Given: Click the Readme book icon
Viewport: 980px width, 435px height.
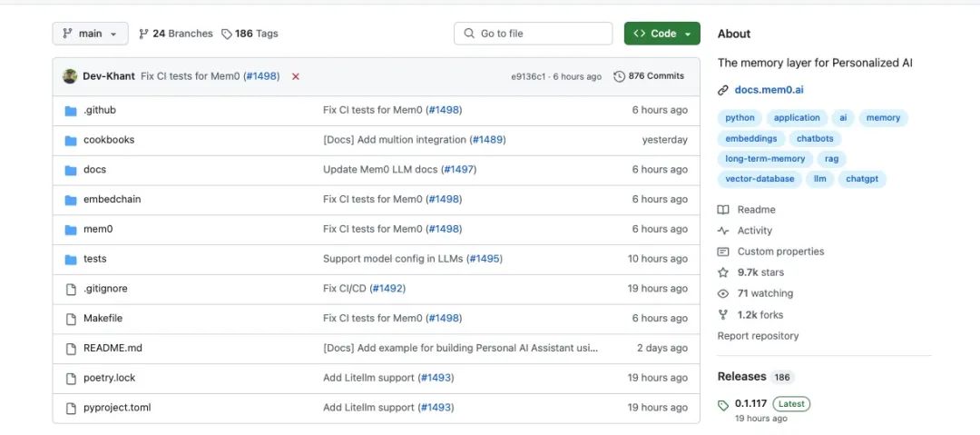Looking at the screenshot, I should [723, 210].
